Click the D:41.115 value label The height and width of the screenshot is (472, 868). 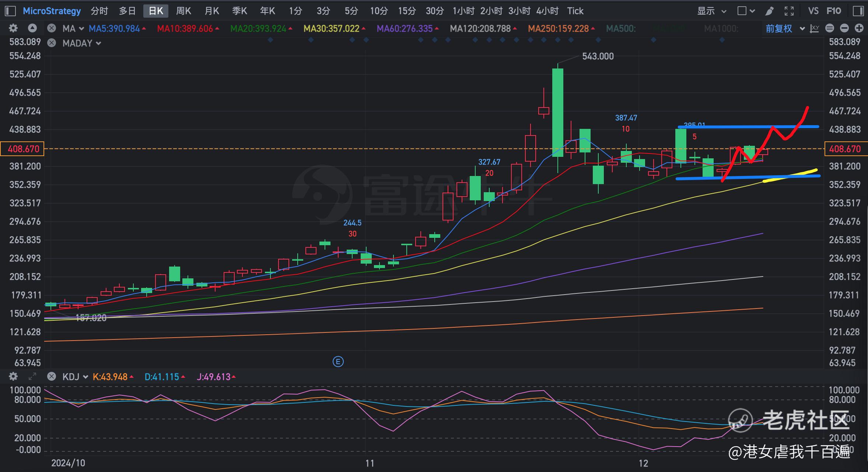(x=165, y=377)
